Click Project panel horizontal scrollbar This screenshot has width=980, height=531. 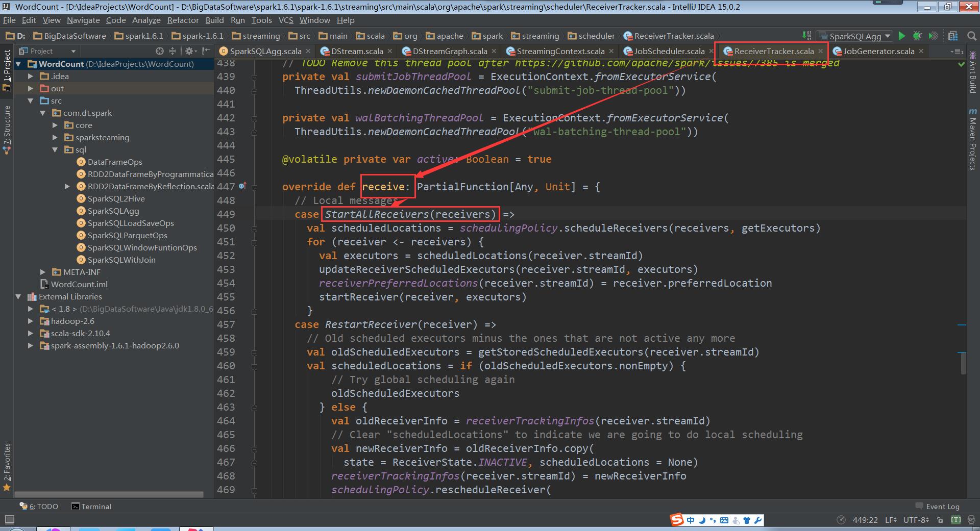(x=109, y=494)
